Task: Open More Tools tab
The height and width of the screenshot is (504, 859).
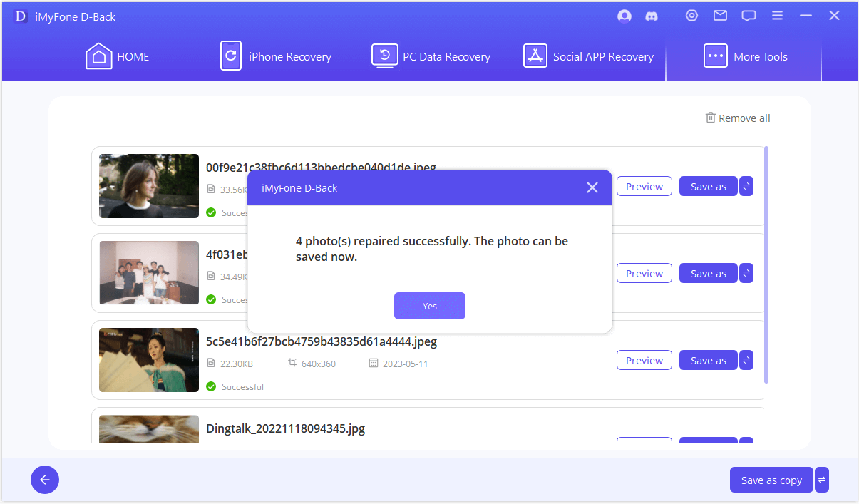Action: (744, 56)
